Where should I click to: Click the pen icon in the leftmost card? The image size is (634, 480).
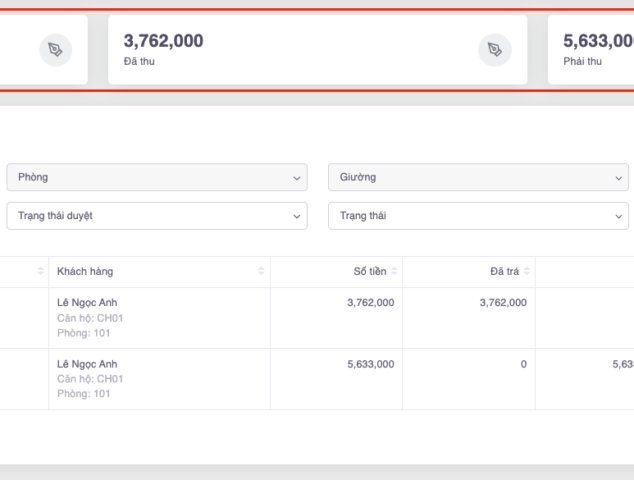[56, 50]
